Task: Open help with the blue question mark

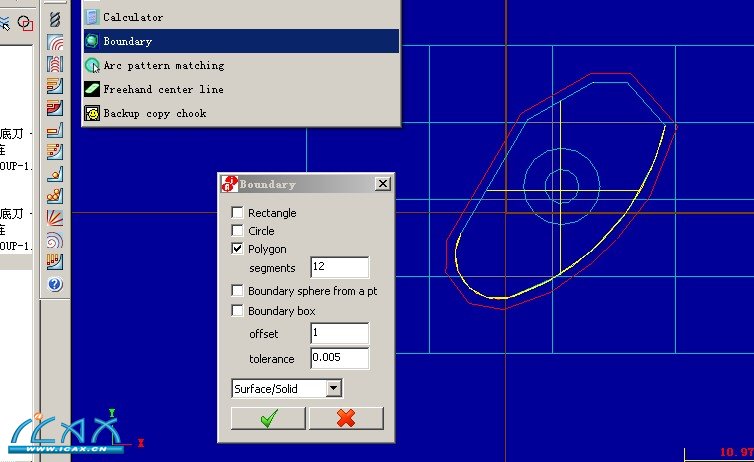Action: point(55,284)
